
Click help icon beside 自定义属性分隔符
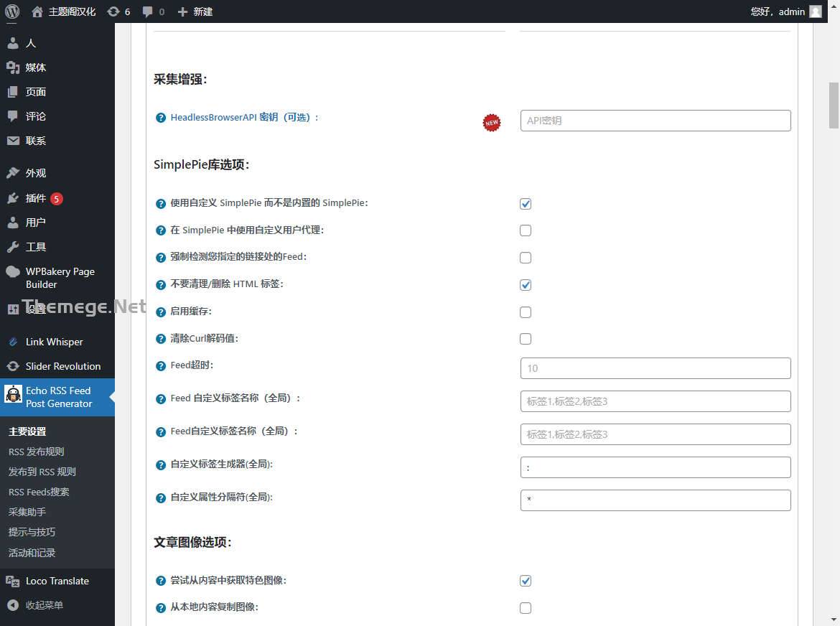pos(161,498)
